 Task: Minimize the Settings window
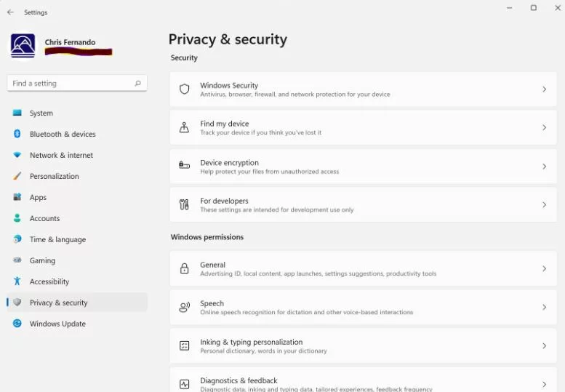click(509, 7)
